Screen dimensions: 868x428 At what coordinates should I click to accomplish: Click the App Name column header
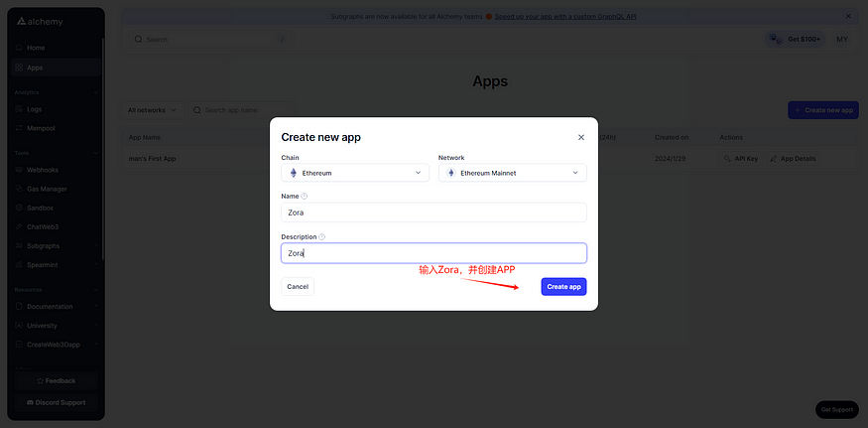pos(145,137)
